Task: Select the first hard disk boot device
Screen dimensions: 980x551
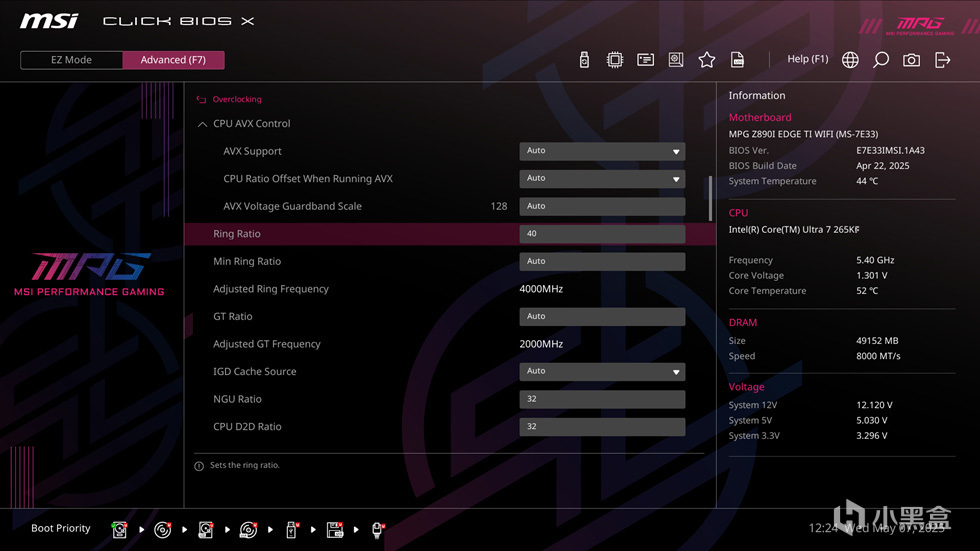Action: point(119,530)
